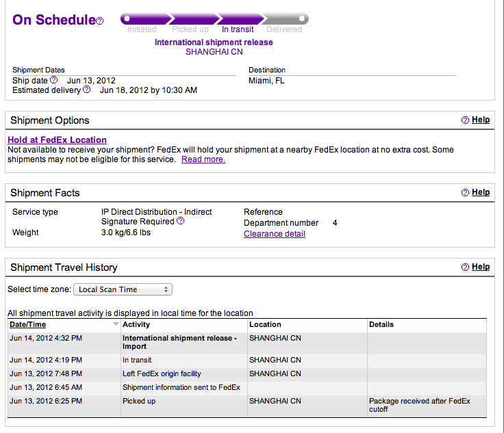Open the Clearance detail link
Image resolution: width=504 pixels, height=433 pixels.
tap(275, 234)
